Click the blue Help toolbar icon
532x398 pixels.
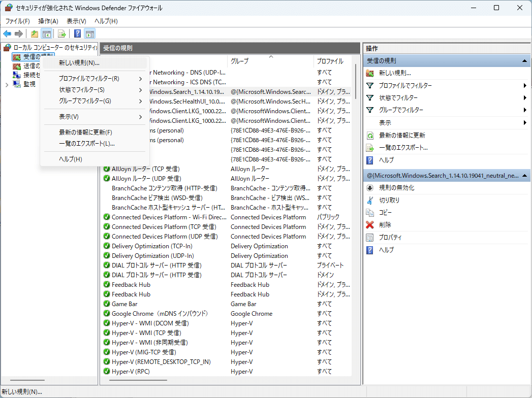78,34
